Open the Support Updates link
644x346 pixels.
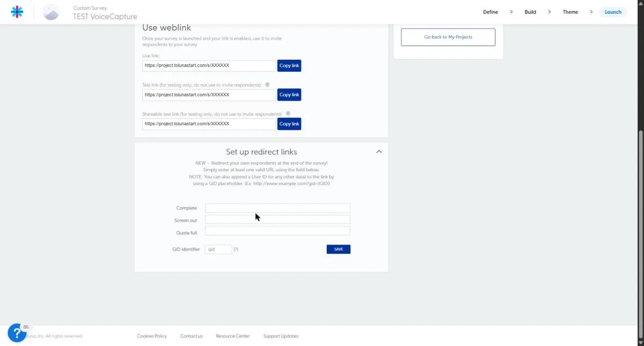281,336
